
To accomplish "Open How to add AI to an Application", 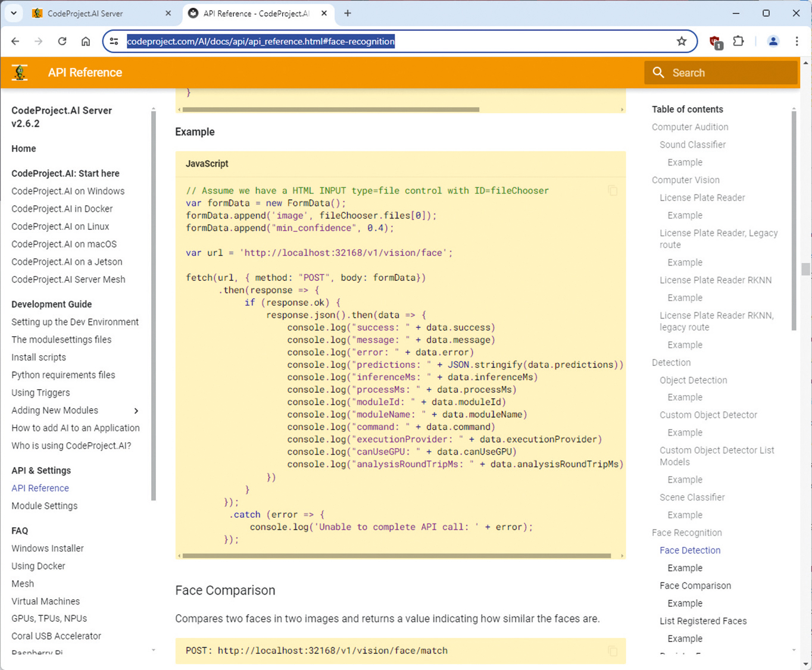I will click(x=76, y=428).
